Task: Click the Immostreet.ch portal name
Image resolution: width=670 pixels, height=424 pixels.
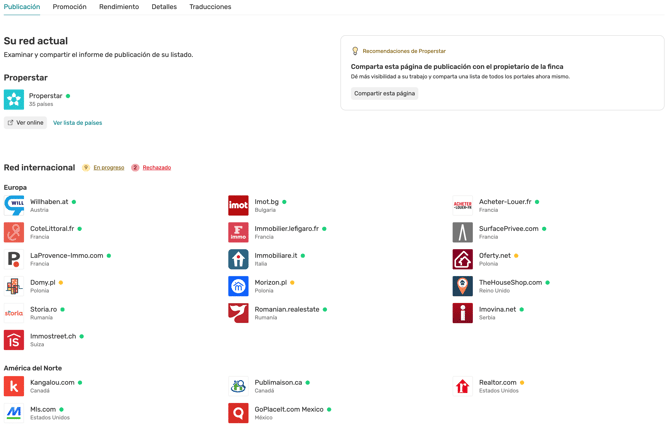Action: [53, 336]
